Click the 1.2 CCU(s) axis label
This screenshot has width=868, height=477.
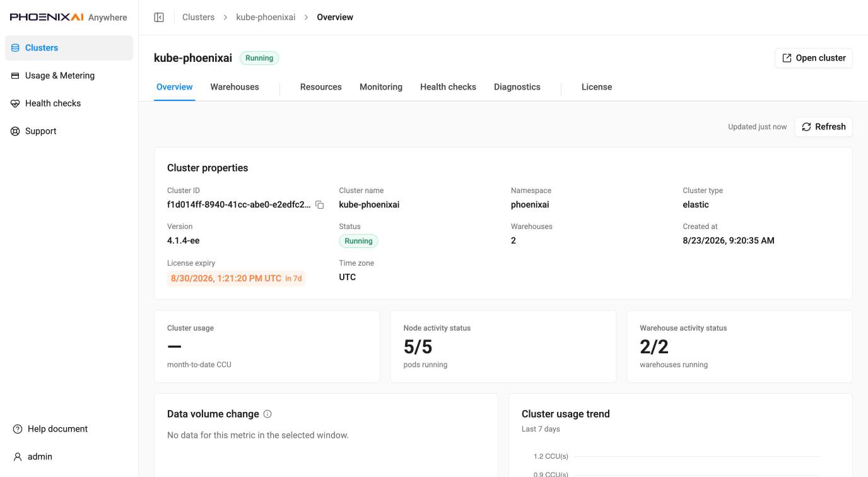pyautogui.click(x=551, y=456)
